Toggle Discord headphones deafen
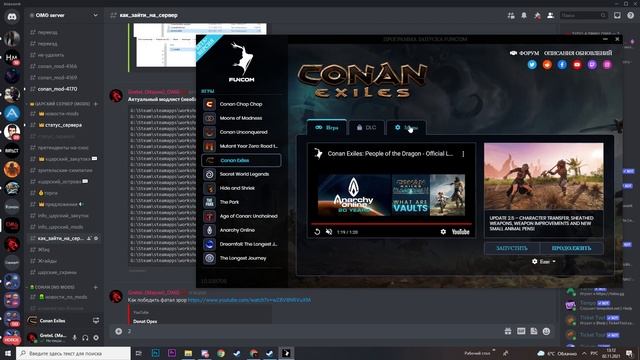The image size is (640, 360). [85, 338]
